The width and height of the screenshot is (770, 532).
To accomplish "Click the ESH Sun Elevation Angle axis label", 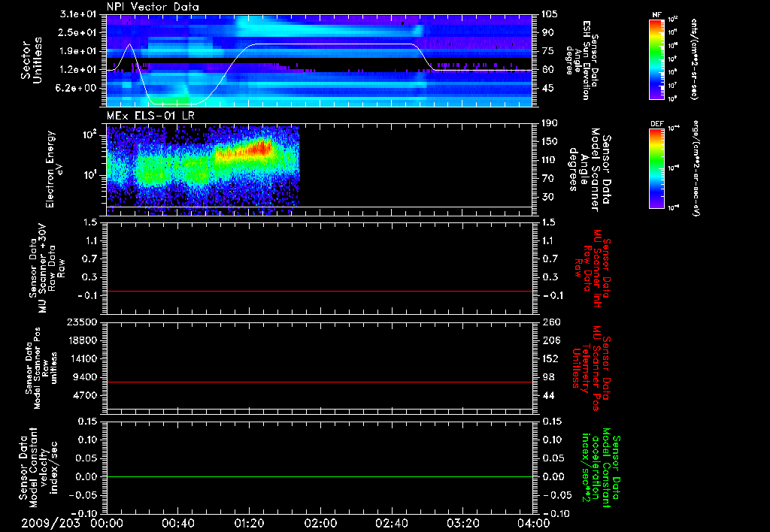I will point(582,60).
